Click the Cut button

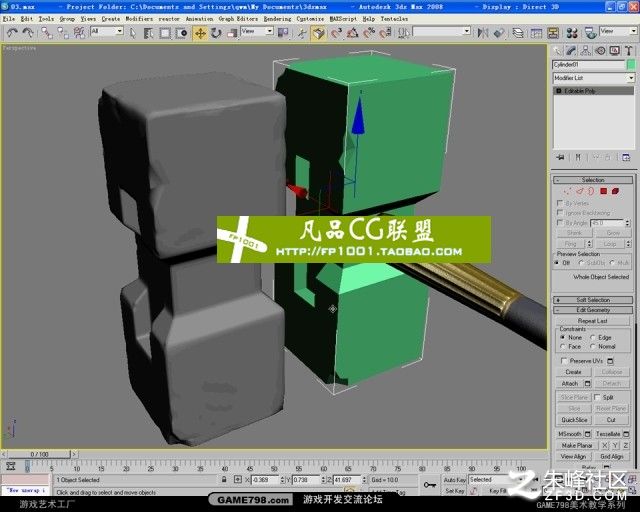pyautogui.click(x=611, y=420)
